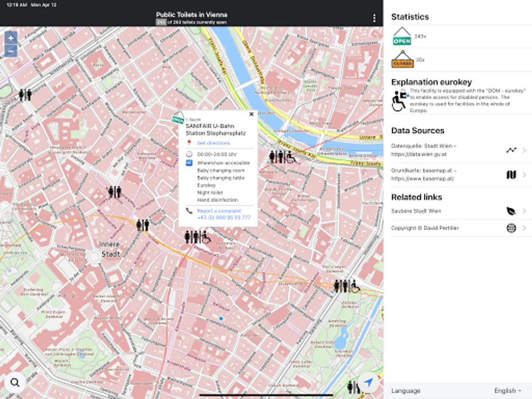
Task: Select the toilet marker near Franz-Josefs-Kai
Action: pos(283,156)
